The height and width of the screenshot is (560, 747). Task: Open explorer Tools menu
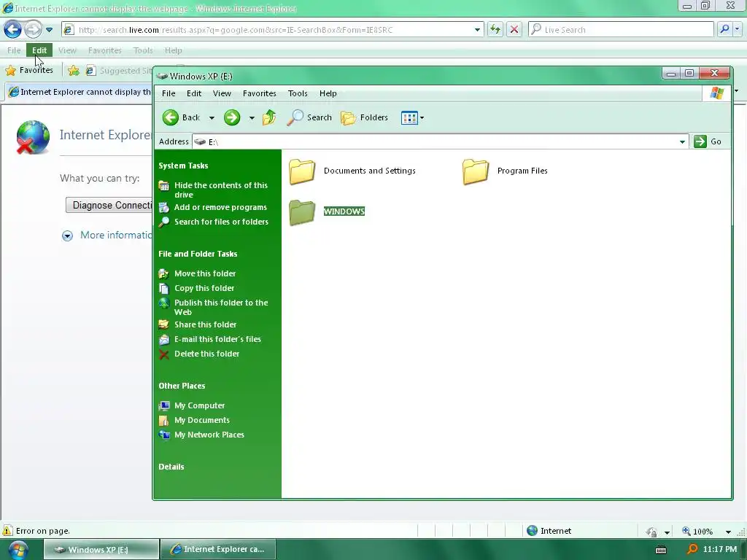(298, 93)
